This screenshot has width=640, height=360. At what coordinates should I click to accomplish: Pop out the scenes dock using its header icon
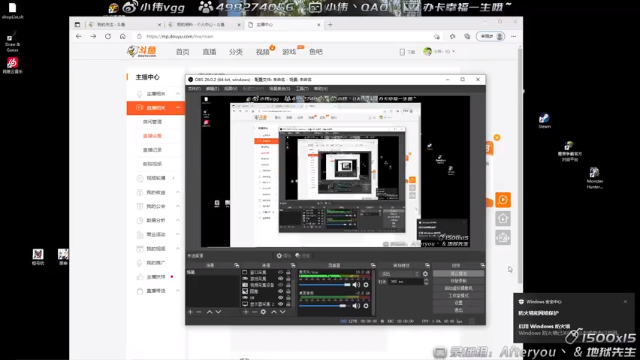tap(236, 265)
